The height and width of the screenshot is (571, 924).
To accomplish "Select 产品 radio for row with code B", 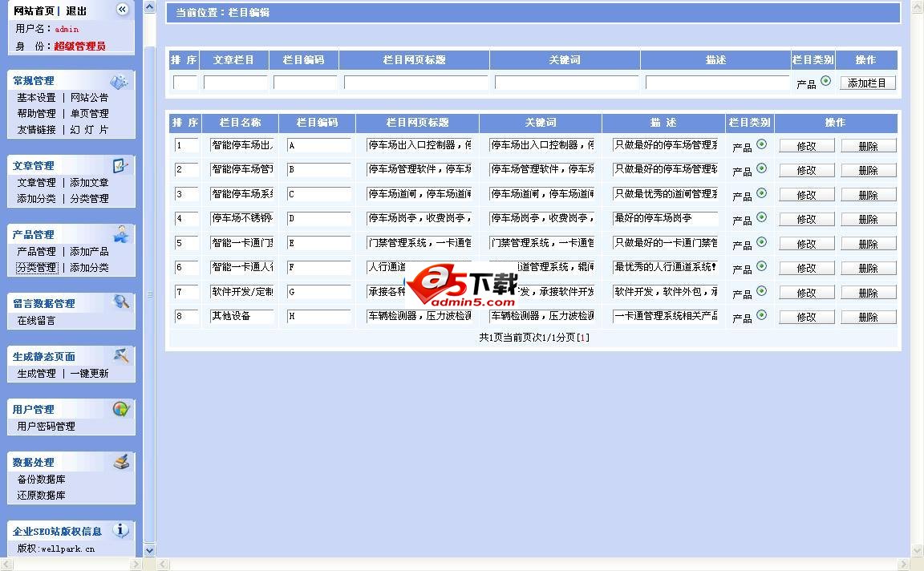I will (x=761, y=168).
